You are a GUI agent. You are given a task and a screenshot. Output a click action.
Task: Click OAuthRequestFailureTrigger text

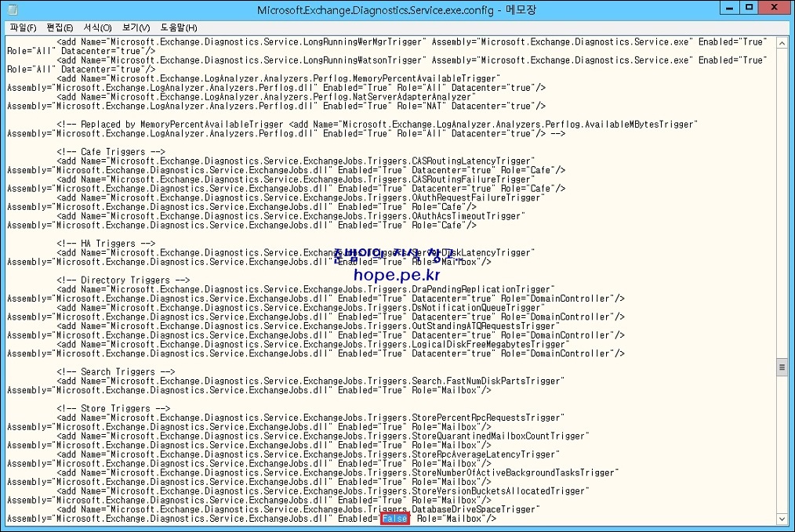[x=476, y=197]
